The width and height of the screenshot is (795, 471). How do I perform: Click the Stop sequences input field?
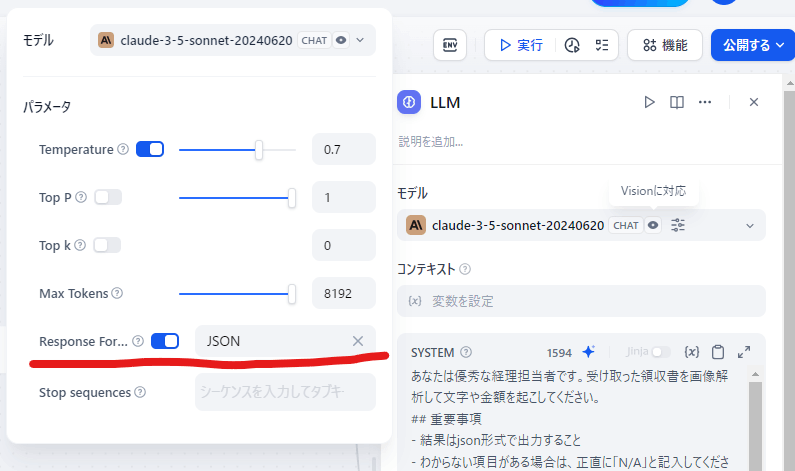point(285,392)
